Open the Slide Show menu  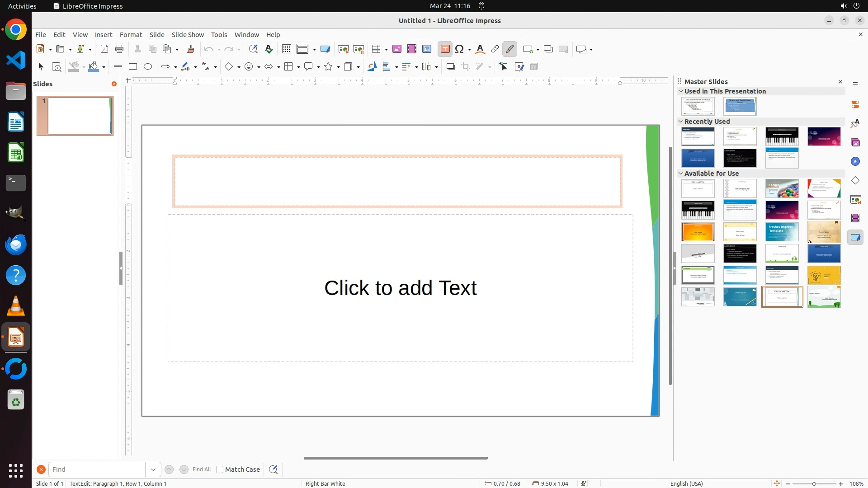[188, 35]
